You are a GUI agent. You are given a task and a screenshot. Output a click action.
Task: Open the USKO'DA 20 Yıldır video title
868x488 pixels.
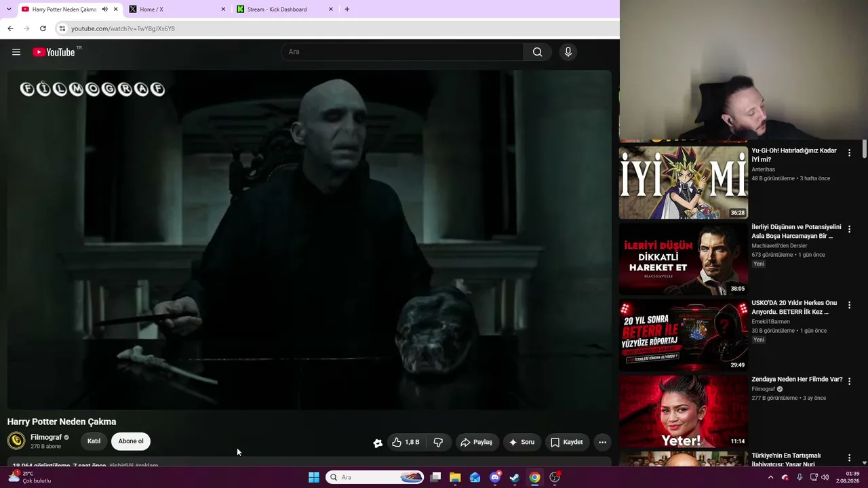pyautogui.click(x=794, y=308)
